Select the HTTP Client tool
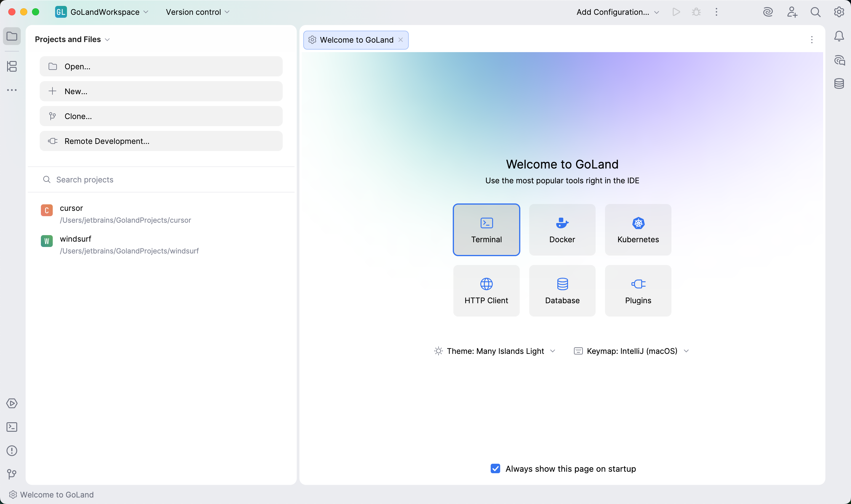 coord(486,290)
